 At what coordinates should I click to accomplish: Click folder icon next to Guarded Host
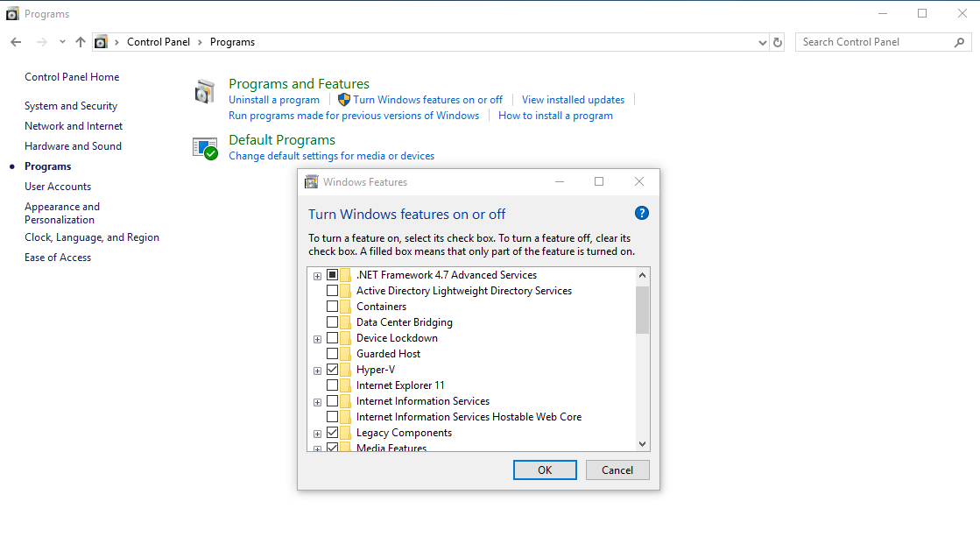click(346, 353)
